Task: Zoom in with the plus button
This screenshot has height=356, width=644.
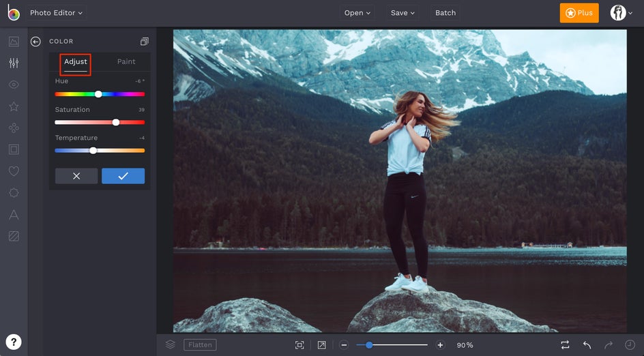Action: click(x=440, y=345)
